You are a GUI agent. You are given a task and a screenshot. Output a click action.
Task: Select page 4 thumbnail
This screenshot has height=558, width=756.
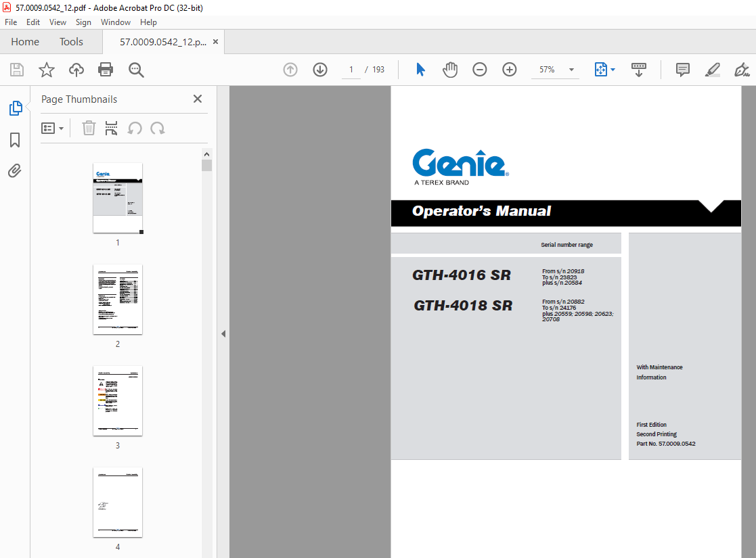(118, 502)
